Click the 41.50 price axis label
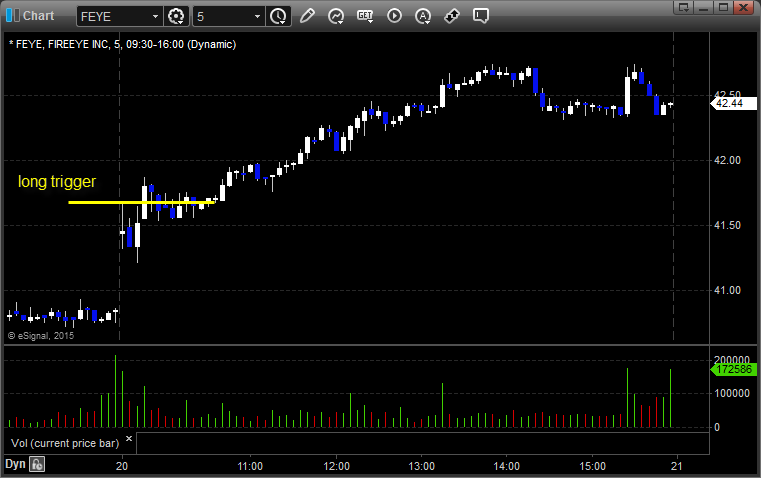The image size is (761, 478). point(727,226)
